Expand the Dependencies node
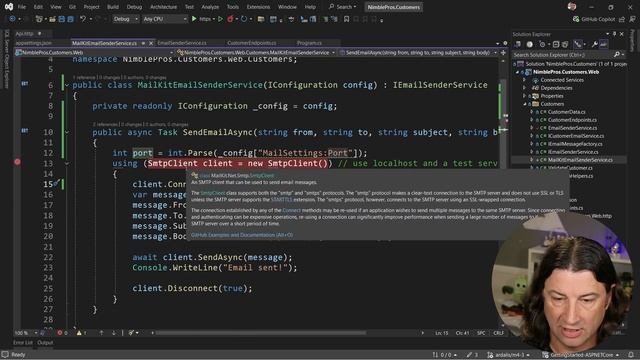The image size is (640, 360). (525, 88)
